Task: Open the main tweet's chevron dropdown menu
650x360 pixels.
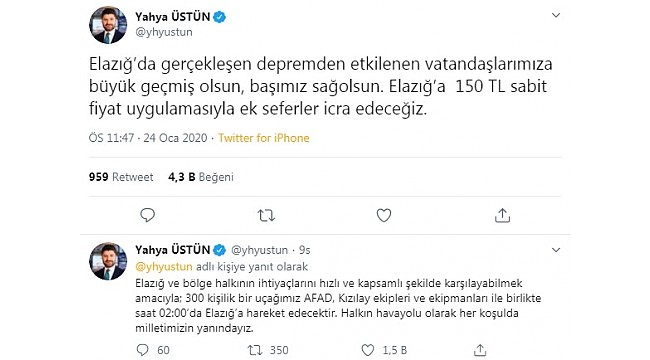Action: click(556, 15)
